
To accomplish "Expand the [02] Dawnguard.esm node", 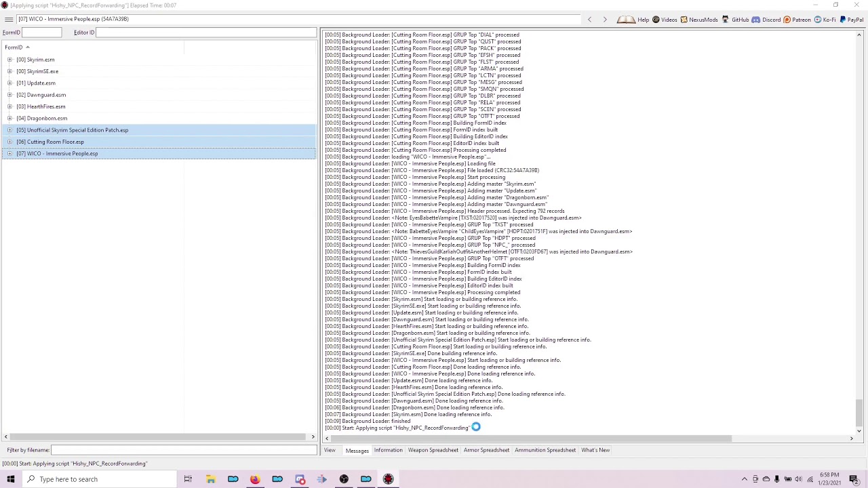I will point(9,95).
